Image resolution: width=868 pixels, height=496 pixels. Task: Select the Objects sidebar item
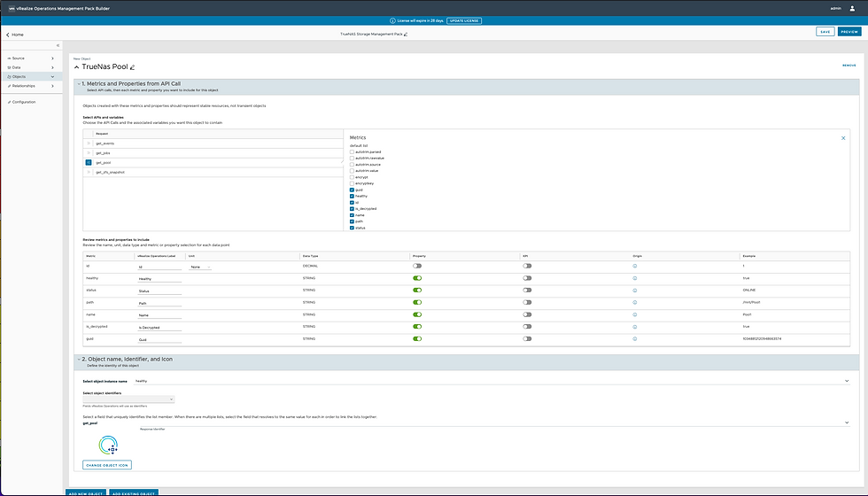(31, 76)
